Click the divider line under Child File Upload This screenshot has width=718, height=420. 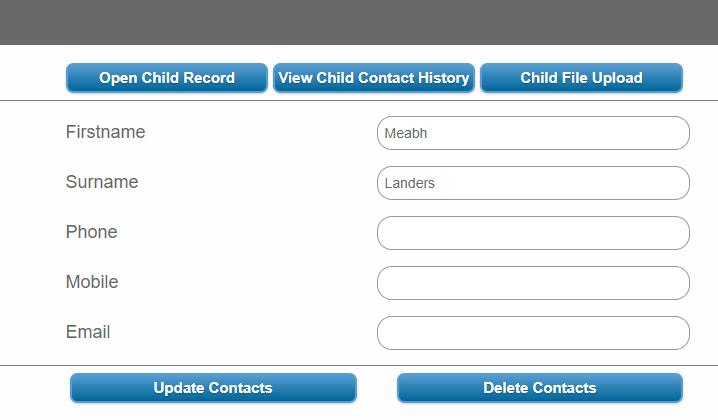581,101
